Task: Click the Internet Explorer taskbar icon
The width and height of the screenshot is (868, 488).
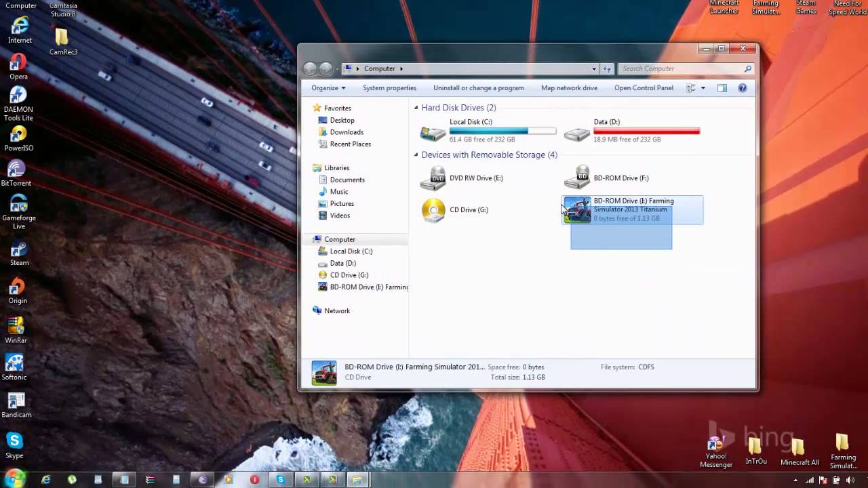Action: (46, 479)
